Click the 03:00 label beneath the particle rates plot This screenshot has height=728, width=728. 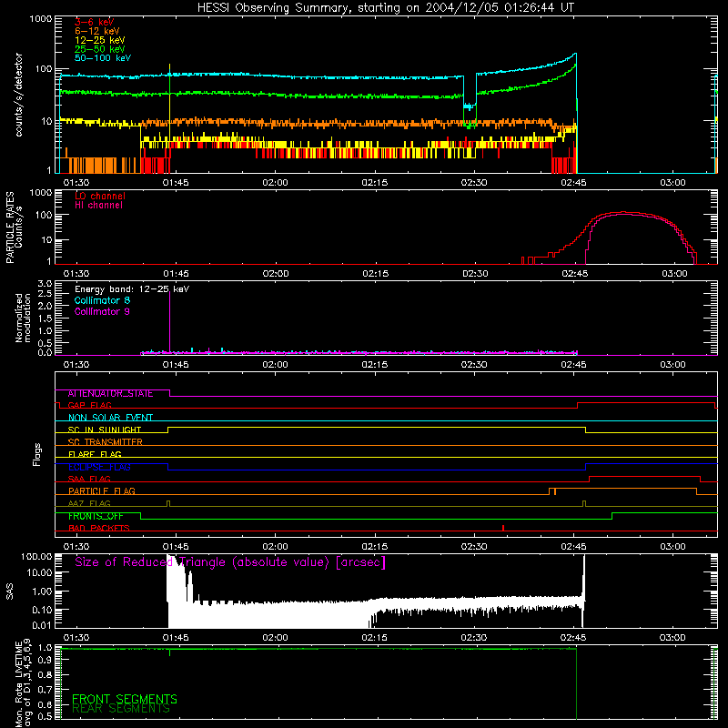pyautogui.click(x=674, y=274)
